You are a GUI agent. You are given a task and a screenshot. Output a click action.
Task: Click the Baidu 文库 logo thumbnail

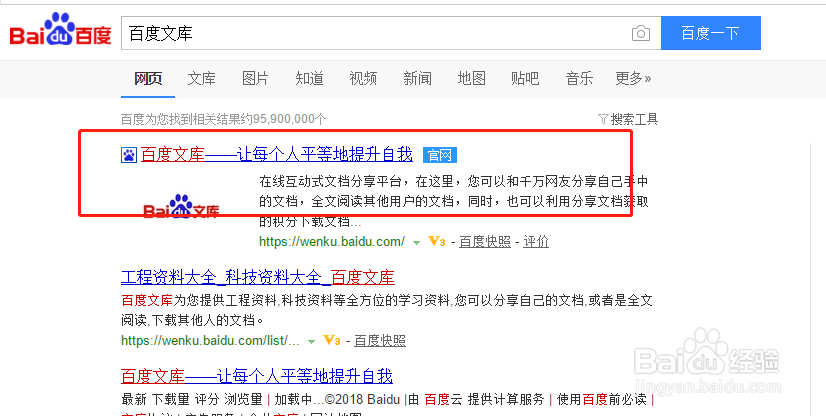tap(181, 206)
